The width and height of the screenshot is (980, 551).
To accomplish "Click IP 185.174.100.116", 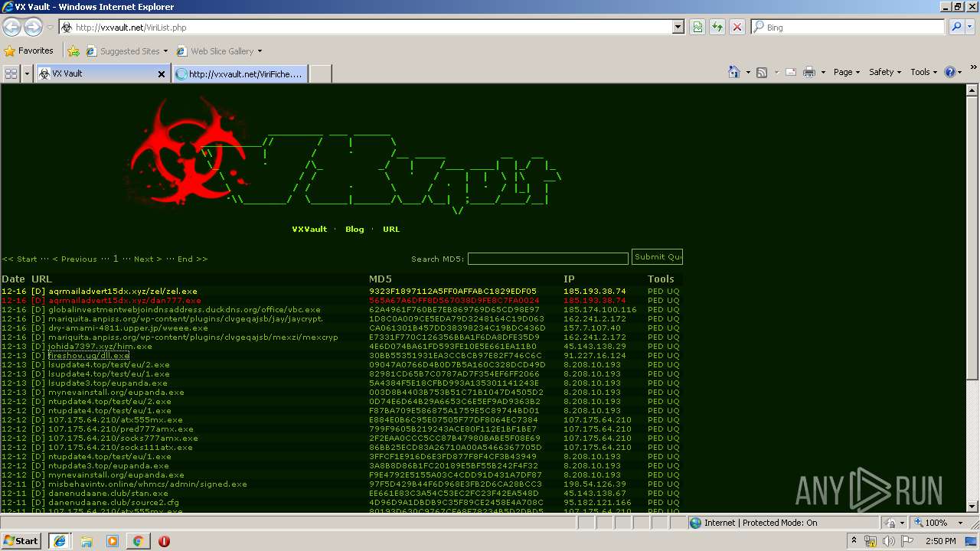I will 600,310.
